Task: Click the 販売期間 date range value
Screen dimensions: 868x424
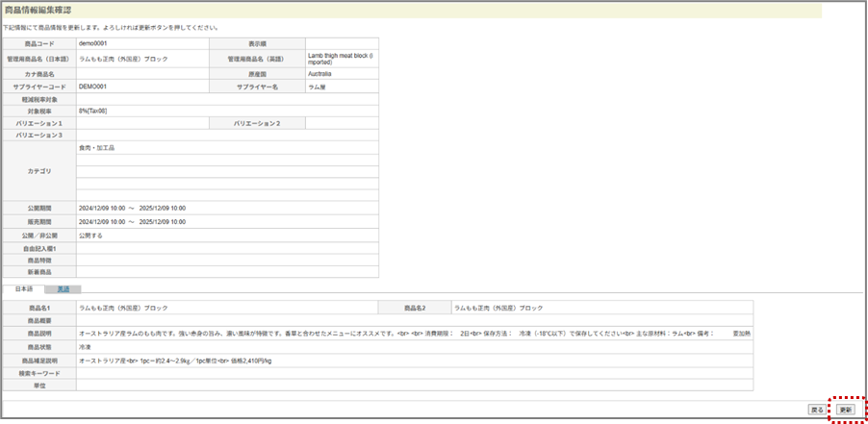Action: coord(132,221)
